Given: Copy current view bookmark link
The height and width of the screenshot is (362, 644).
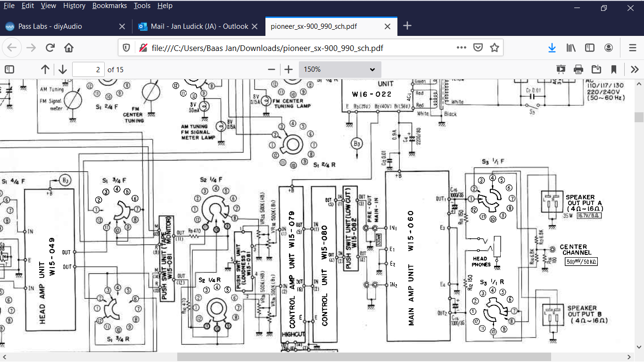Looking at the screenshot, I should click(614, 69).
